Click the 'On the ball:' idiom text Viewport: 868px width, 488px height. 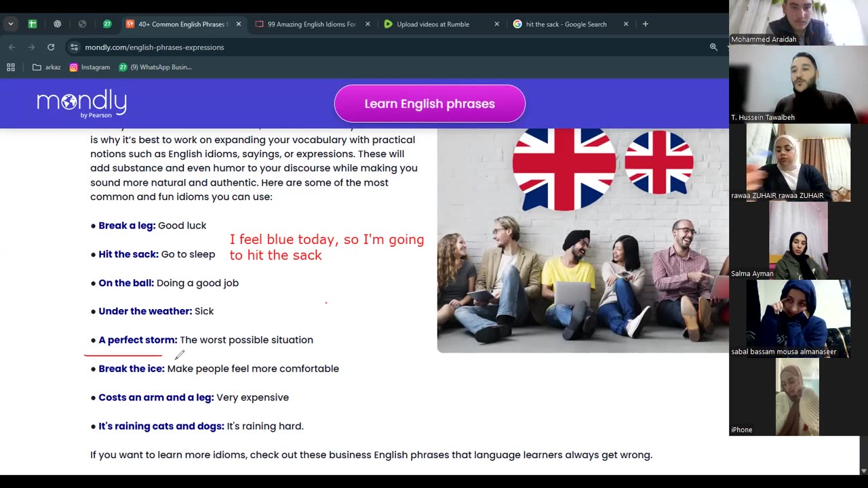click(x=126, y=283)
